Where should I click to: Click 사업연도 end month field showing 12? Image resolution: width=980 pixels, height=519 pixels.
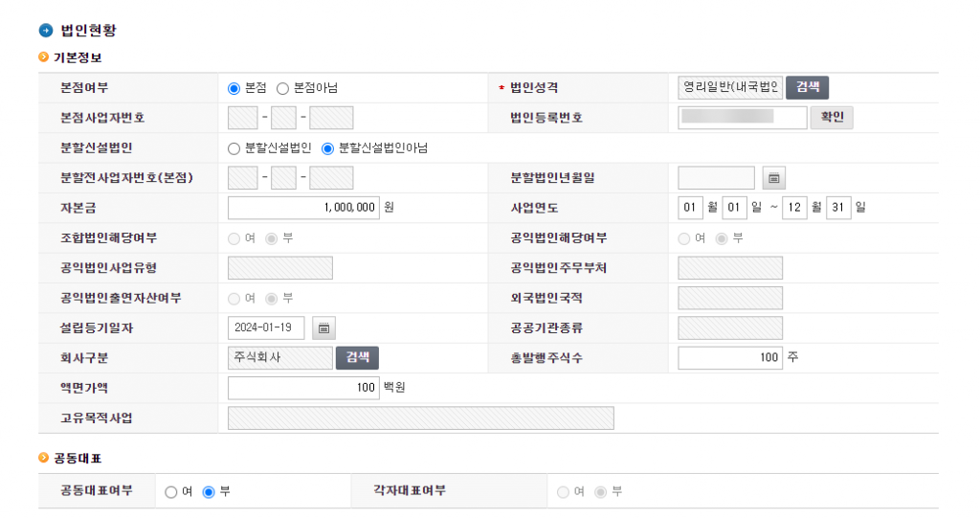pos(794,208)
